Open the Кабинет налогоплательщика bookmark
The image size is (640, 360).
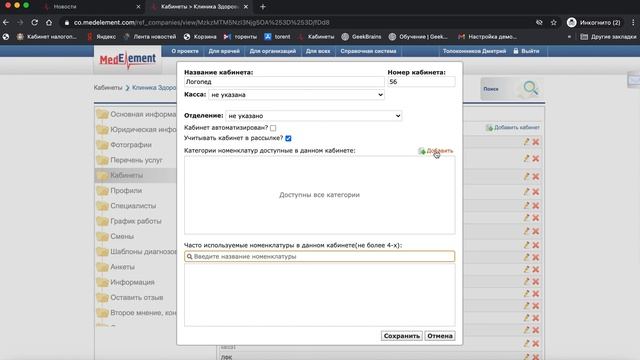click(x=47, y=37)
